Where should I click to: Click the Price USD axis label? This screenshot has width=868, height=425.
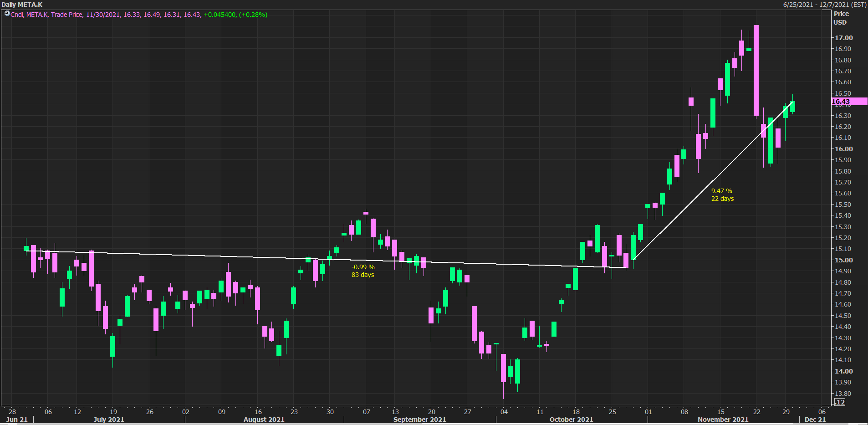tap(841, 18)
